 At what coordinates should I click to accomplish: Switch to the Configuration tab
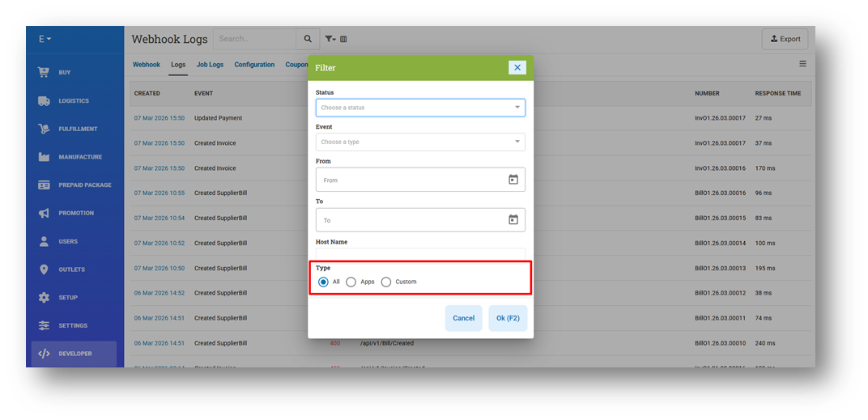pyautogui.click(x=254, y=65)
